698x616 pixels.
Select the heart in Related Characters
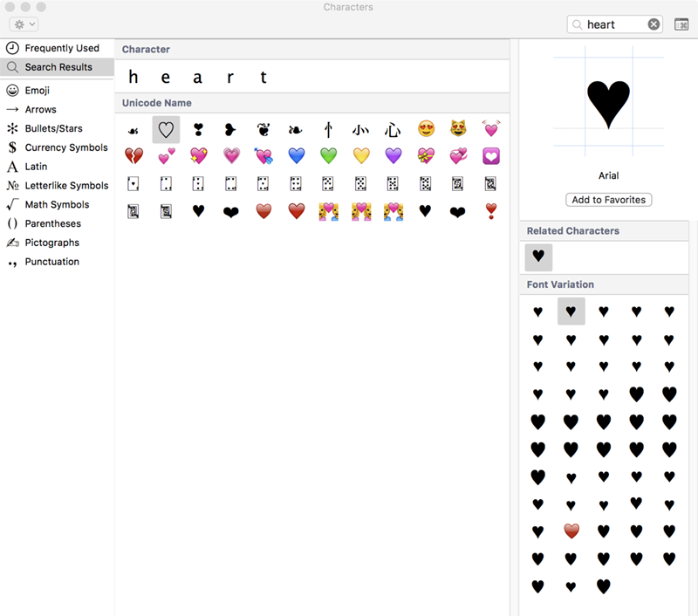click(538, 257)
